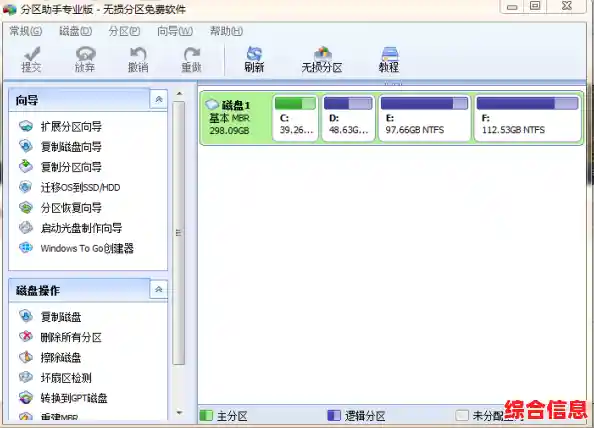
Task: Select the 删除所有分区 link text
Action: 71,337
